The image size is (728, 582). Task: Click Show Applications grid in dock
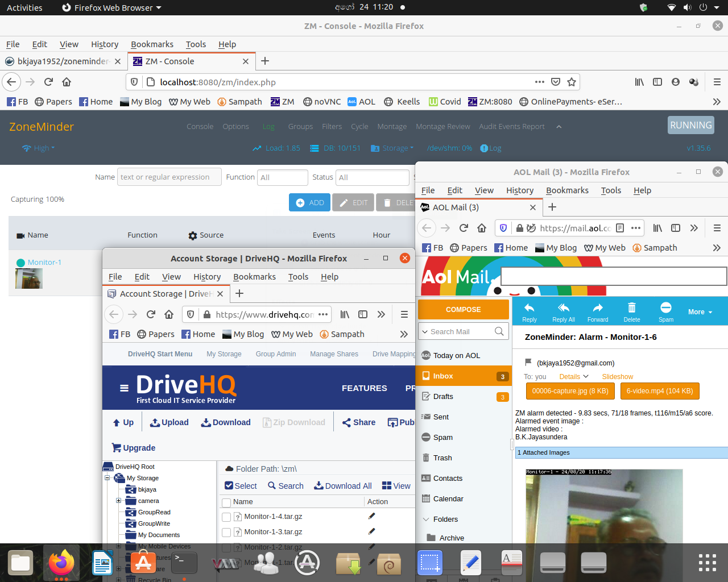click(x=708, y=563)
